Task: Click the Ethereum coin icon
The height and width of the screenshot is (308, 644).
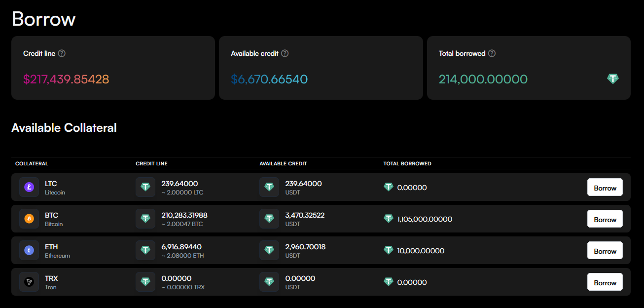Action: tap(29, 251)
